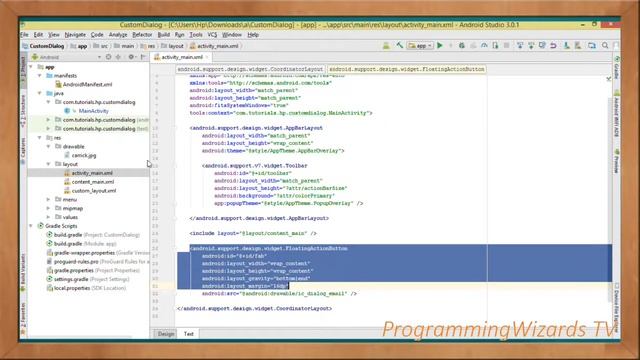Expand the mipmap folder node
Image resolution: width=640 pixels, height=360 pixels.
tap(49, 208)
